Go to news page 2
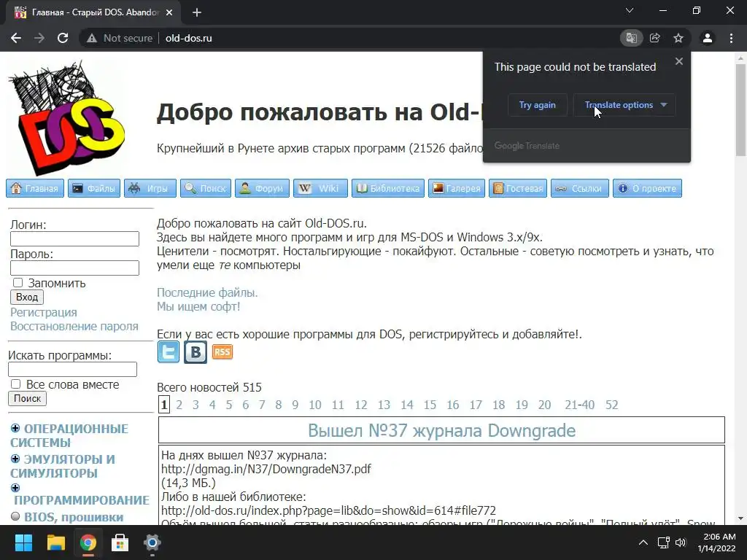747x560 pixels. (x=179, y=405)
